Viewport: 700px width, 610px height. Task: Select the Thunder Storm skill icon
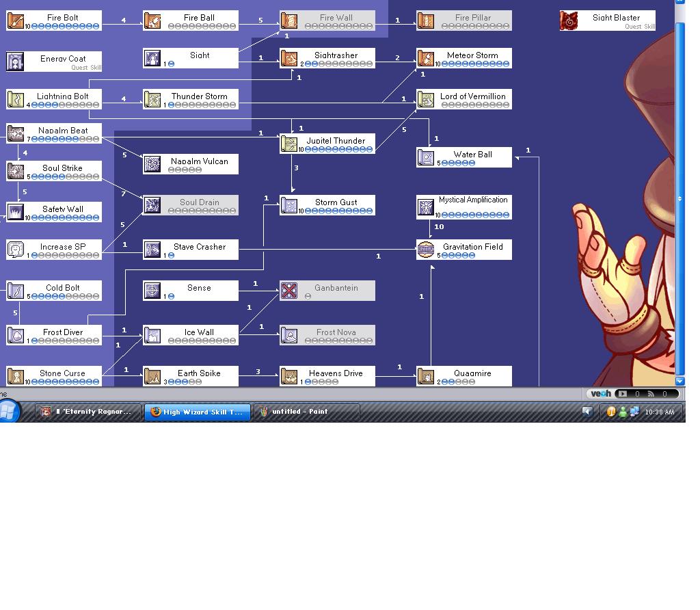click(152, 100)
